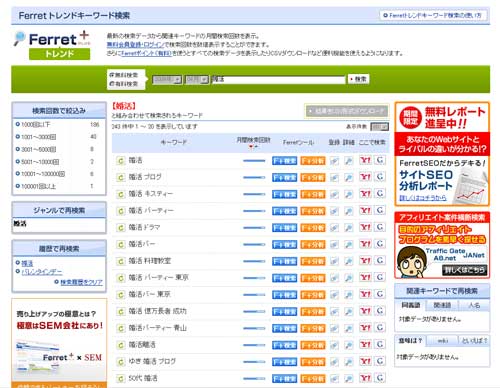The image size is (500, 388).
Task: Click Ferret+ トレンド logo
Action: 53,45
